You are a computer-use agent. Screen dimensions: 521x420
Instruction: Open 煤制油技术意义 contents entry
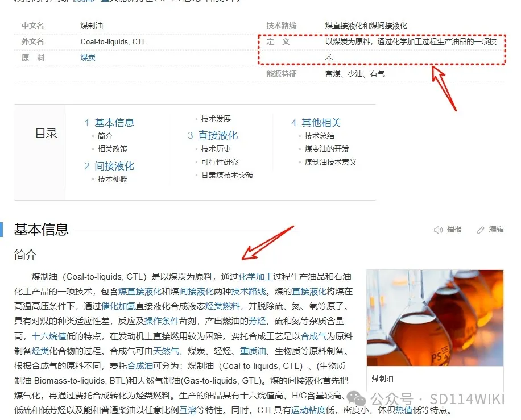(x=330, y=162)
